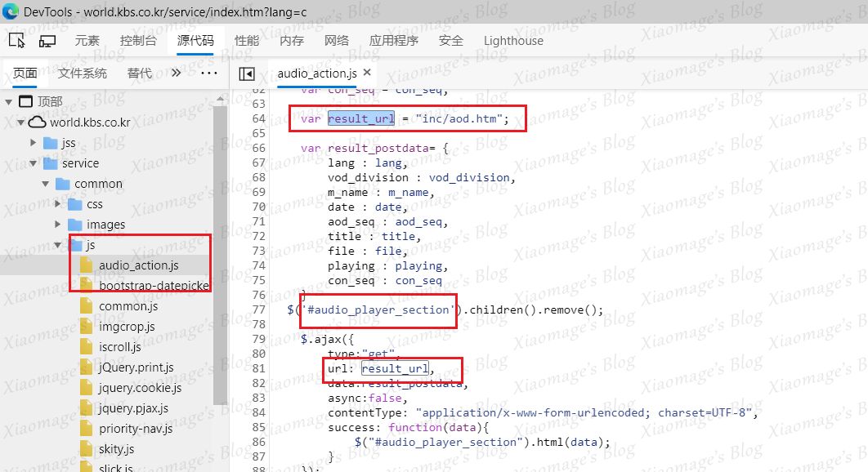The width and height of the screenshot is (868, 472).
Task: Click the iscroll.js file icon
Action: coord(87,346)
